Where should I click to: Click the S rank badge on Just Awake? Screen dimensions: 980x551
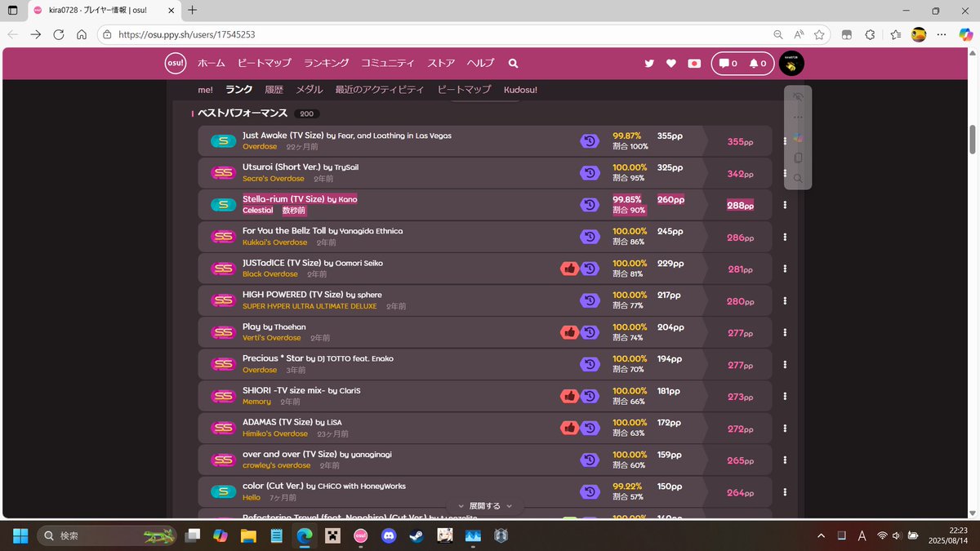223,141
